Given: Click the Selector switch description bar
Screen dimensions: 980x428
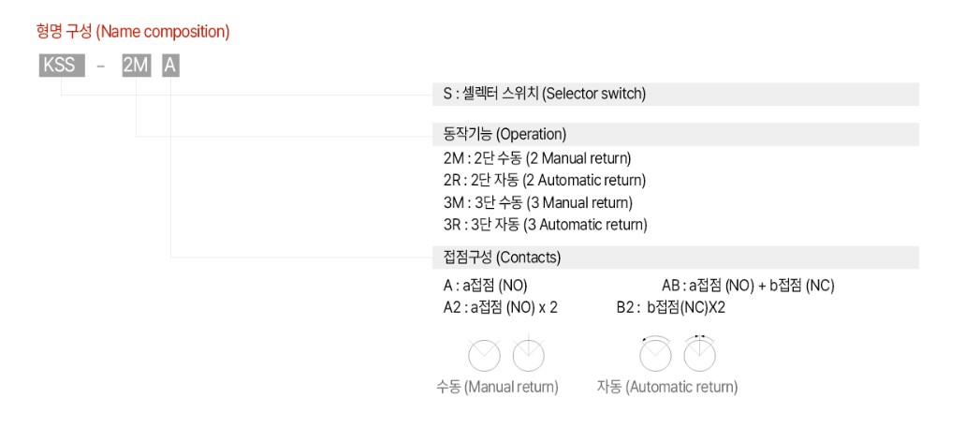Looking at the screenshot, I should point(676,95).
